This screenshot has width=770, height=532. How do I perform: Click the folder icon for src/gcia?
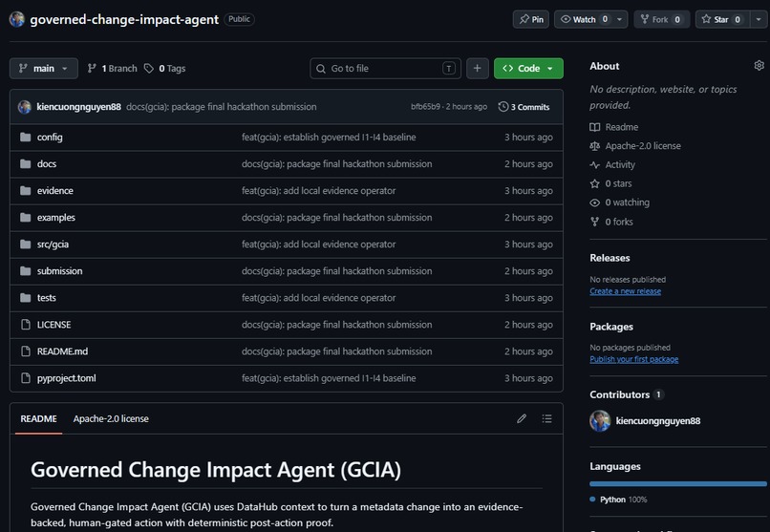pyautogui.click(x=26, y=244)
